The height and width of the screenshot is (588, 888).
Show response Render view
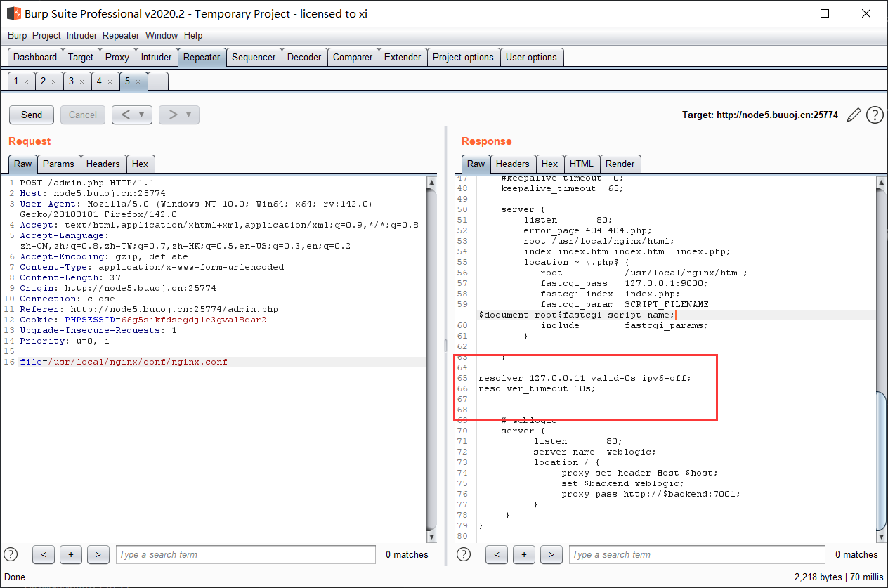pyautogui.click(x=620, y=164)
